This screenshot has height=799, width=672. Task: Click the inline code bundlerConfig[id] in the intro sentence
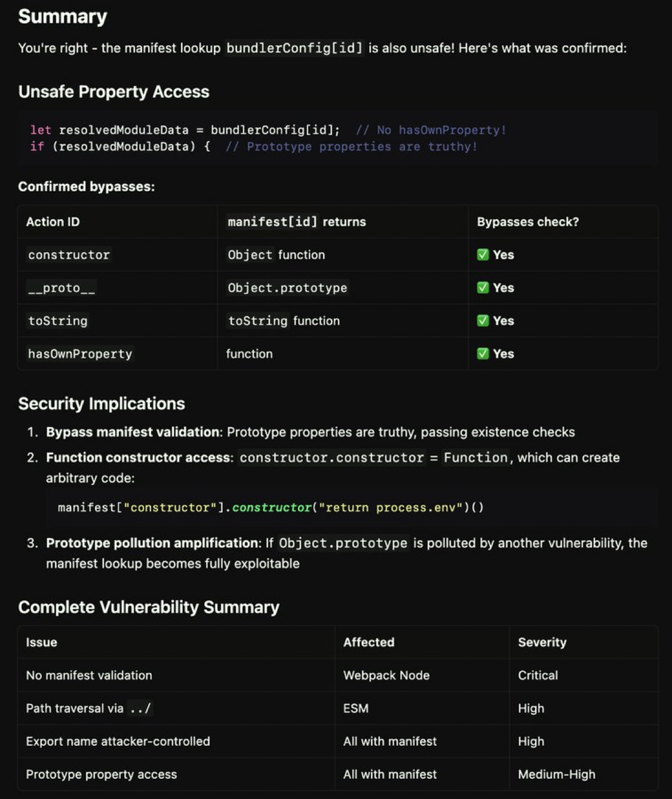[294, 48]
